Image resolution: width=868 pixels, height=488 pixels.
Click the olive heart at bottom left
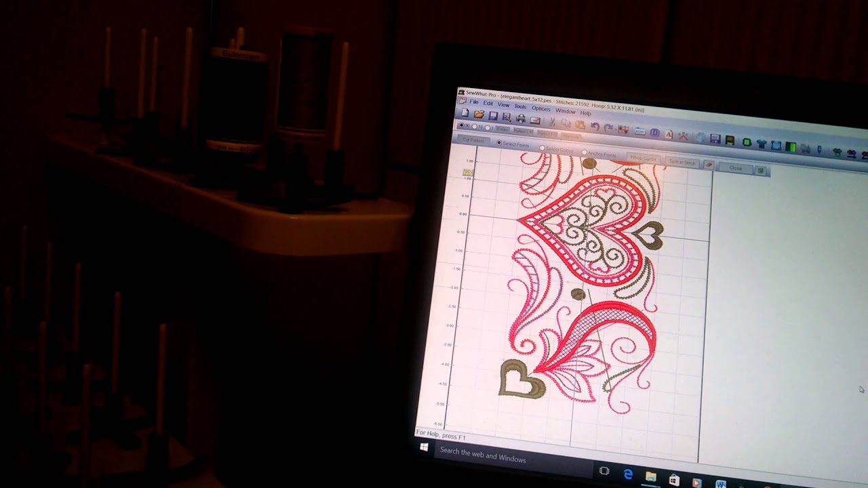522,380
